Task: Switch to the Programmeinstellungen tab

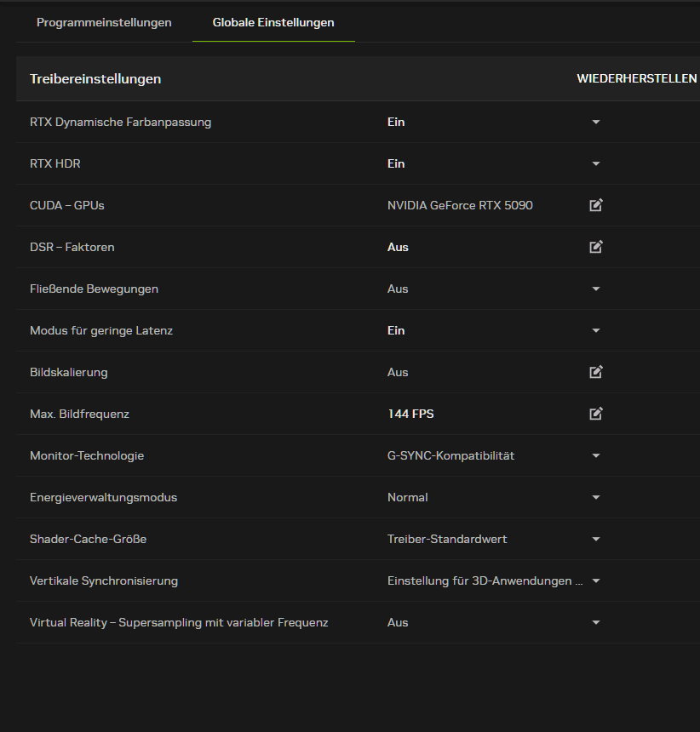Action: [x=104, y=22]
